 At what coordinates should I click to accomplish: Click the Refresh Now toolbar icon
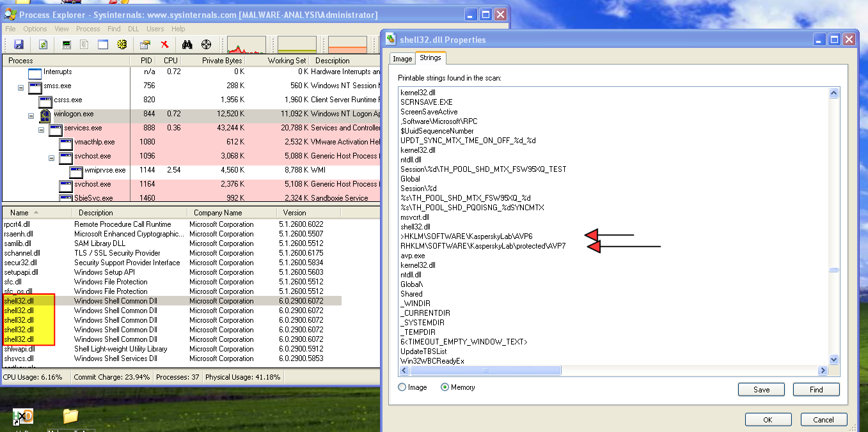(x=43, y=44)
